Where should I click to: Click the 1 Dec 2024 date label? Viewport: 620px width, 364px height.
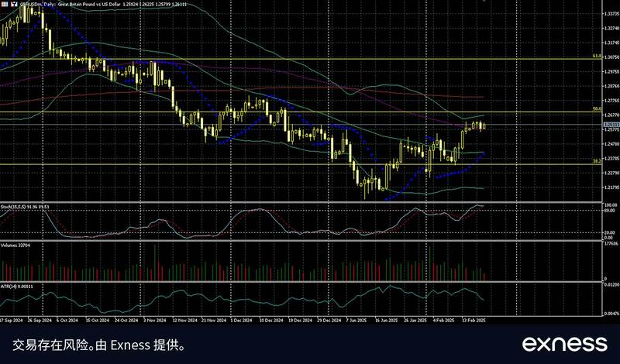point(242,318)
